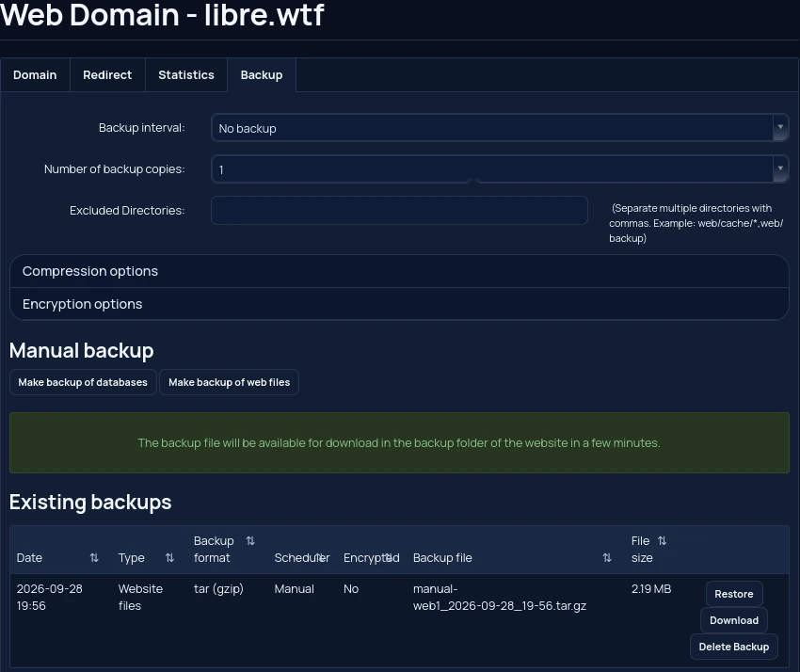Click the 2.19 MB file size
800x672 pixels.
coord(651,589)
